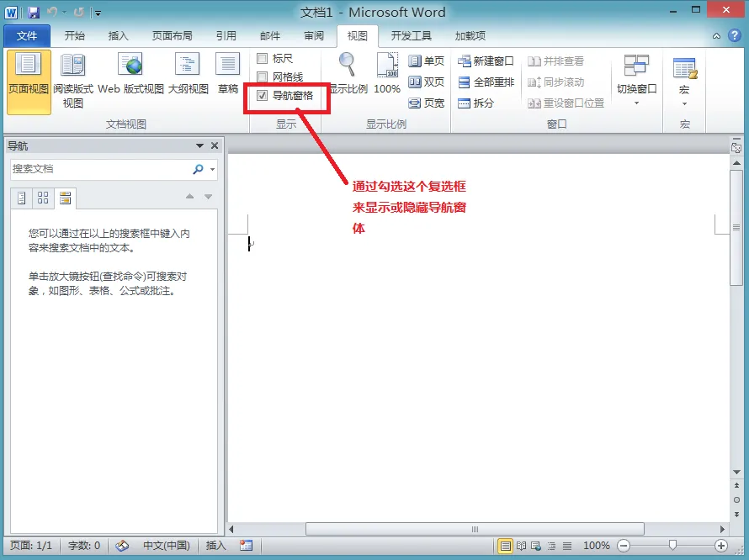The image size is (749, 560).
Task: Open a 新建窗口 new window
Action: (486, 61)
